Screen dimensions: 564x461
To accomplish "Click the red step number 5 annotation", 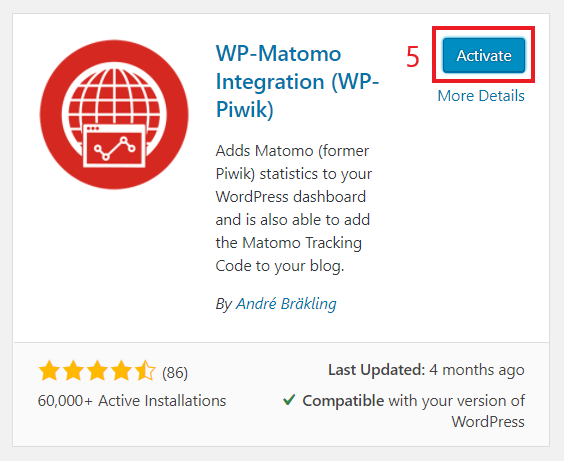I will coord(413,57).
